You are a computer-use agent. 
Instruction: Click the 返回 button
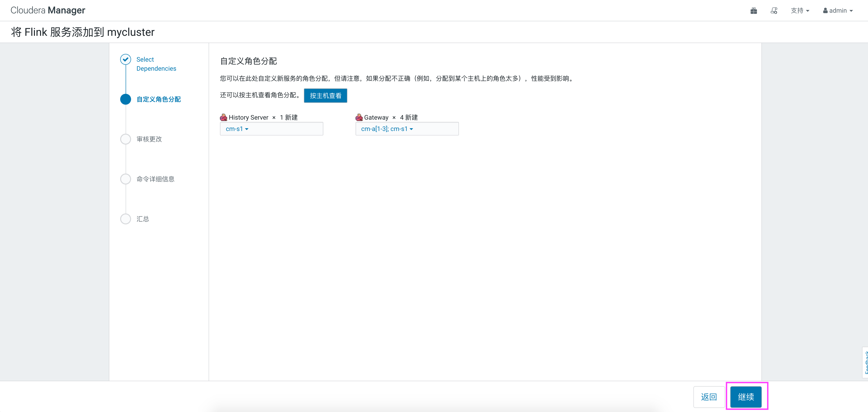709,397
